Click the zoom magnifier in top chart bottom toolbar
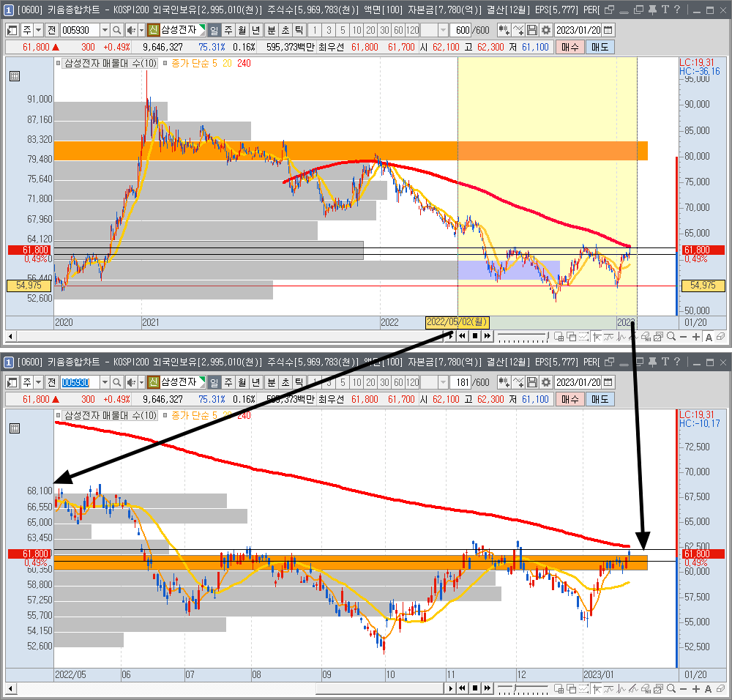The height and width of the screenshot is (700, 732). [x=671, y=337]
